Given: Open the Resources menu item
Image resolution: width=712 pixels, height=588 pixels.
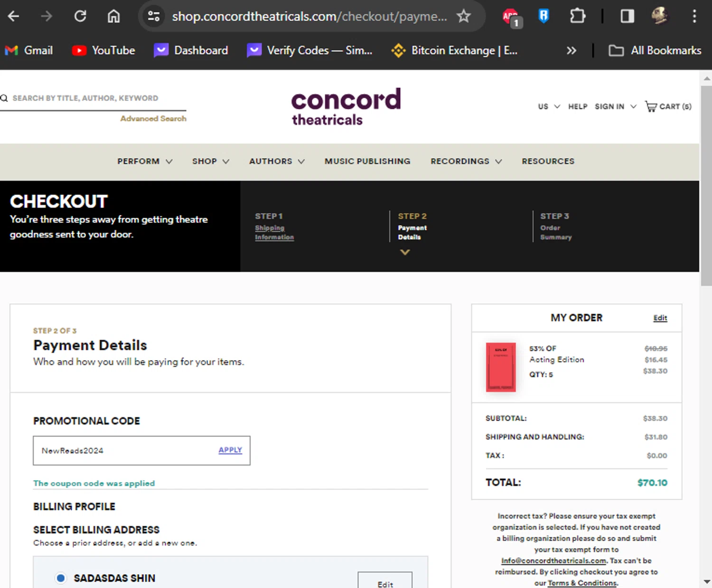Looking at the screenshot, I should point(548,161).
